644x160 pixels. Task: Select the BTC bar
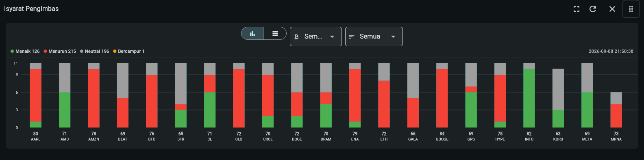click(x=152, y=95)
